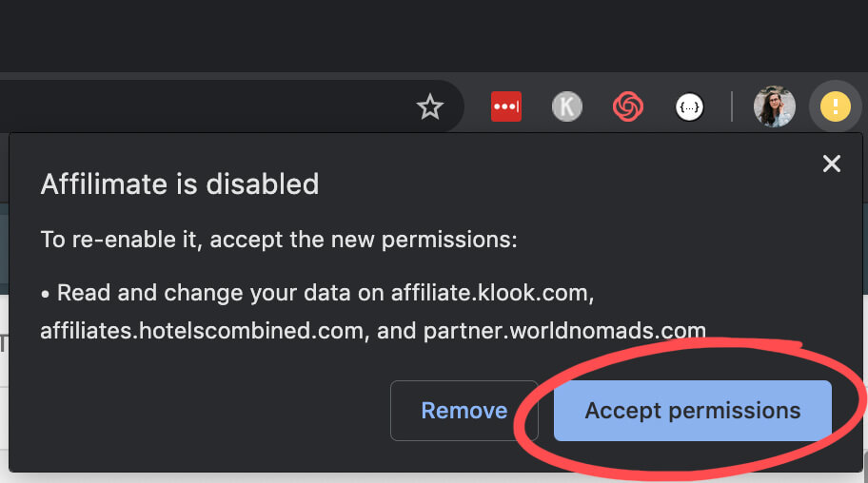This screenshot has height=483, width=868.
Task: Remove the Affilimate extension
Action: (x=464, y=411)
